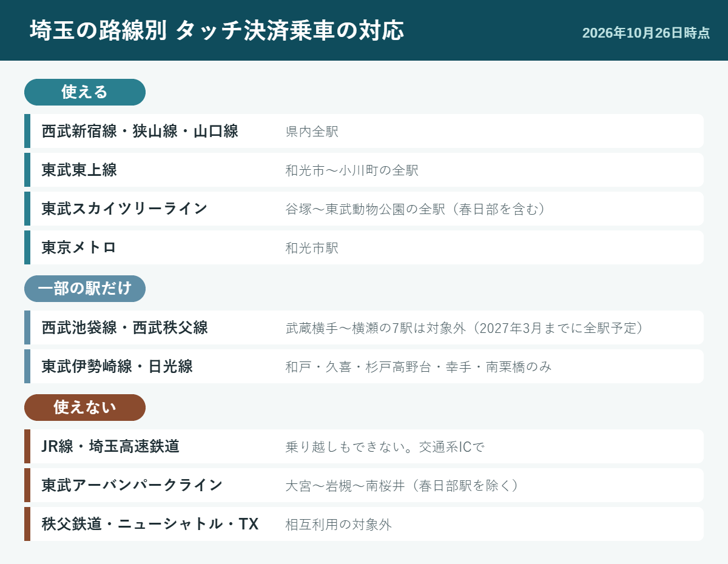The height and width of the screenshot is (564, 728).
Task: Select the line name "東武スカイツリーライン"
Action: (125, 209)
